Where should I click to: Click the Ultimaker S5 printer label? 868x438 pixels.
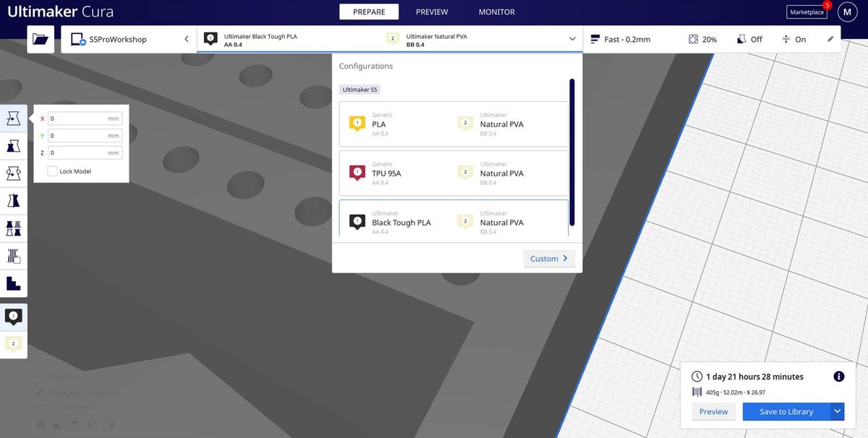tap(359, 90)
